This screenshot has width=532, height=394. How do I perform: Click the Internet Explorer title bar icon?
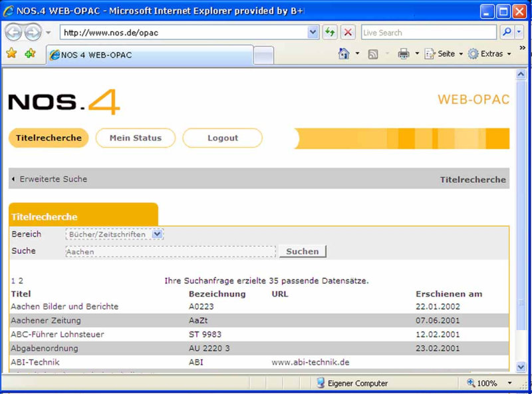(x=9, y=11)
